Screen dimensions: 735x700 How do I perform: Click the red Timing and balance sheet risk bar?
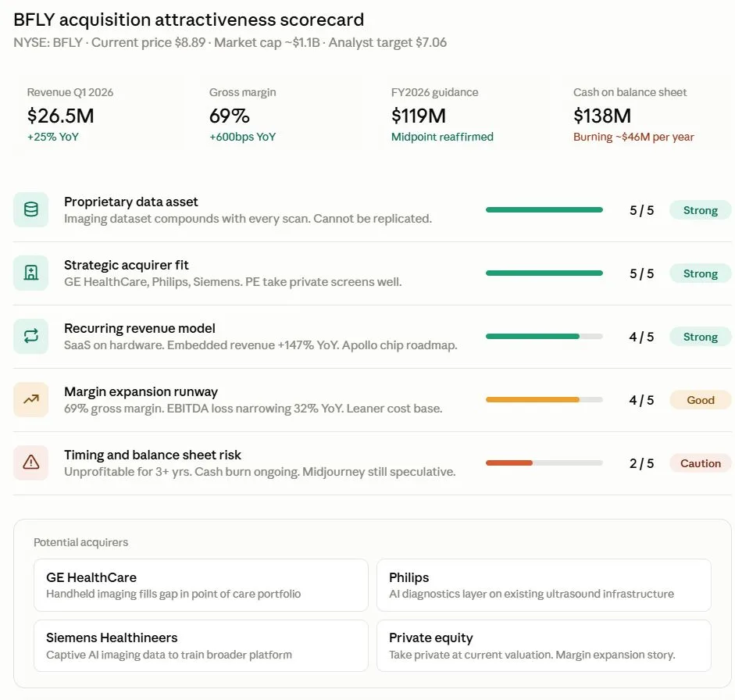544,462
